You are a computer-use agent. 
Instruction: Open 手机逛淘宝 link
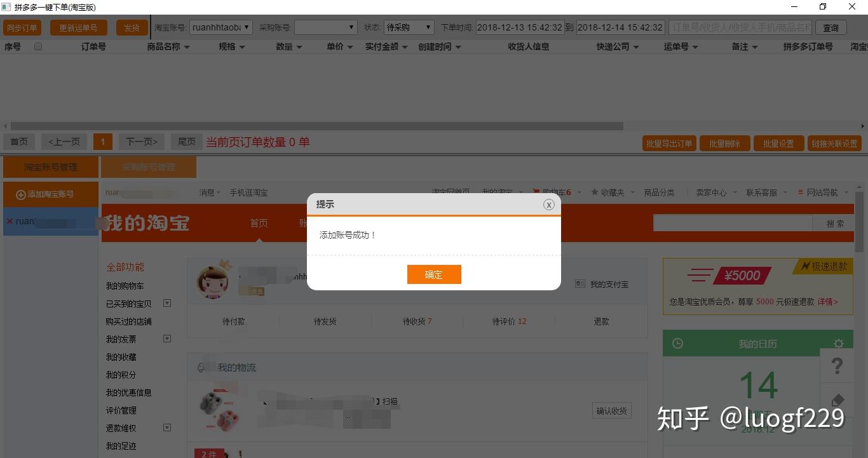(x=248, y=192)
